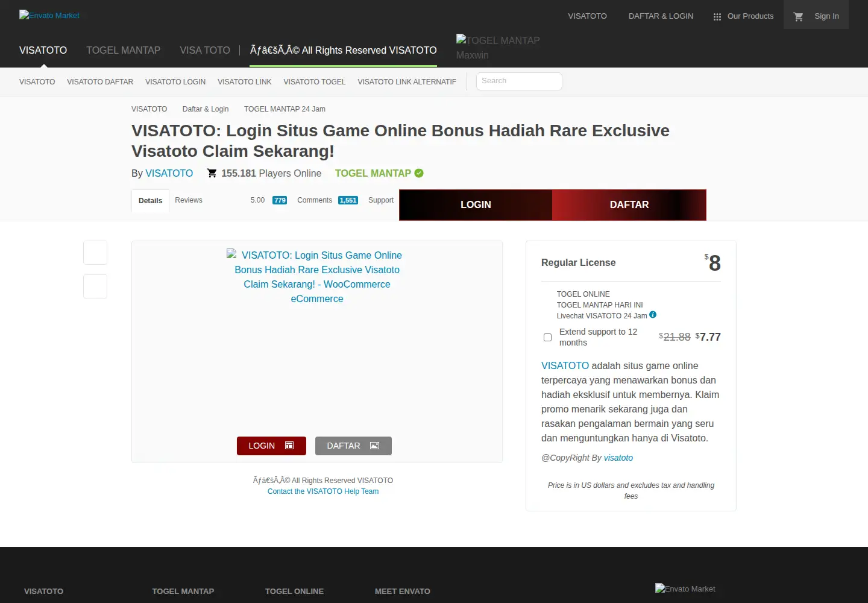Click the All Rights Reserved VISATOTO nav item

pos(344,50)
